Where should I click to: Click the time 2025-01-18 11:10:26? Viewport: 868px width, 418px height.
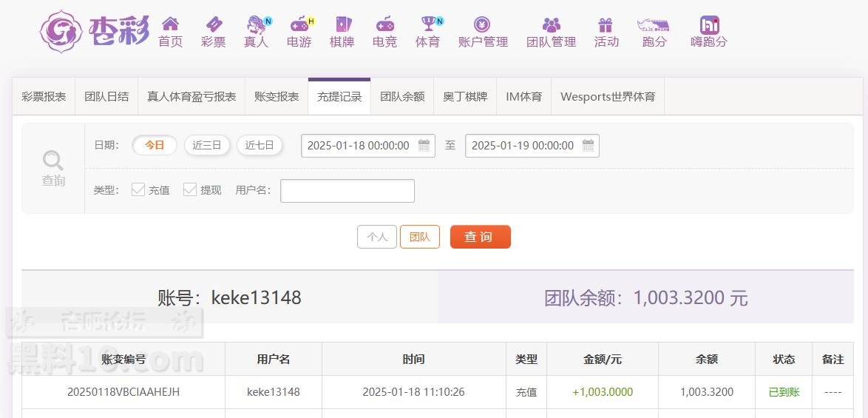point(413,392)
